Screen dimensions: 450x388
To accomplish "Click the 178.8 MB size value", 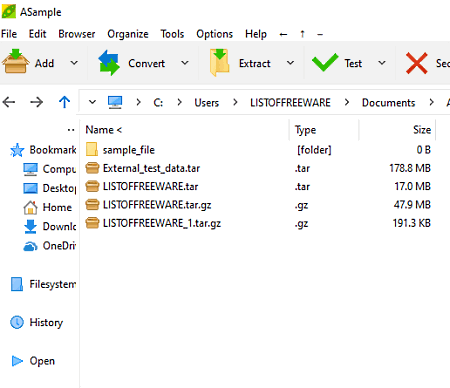I will pyautogui.click(x=410, y=168).
